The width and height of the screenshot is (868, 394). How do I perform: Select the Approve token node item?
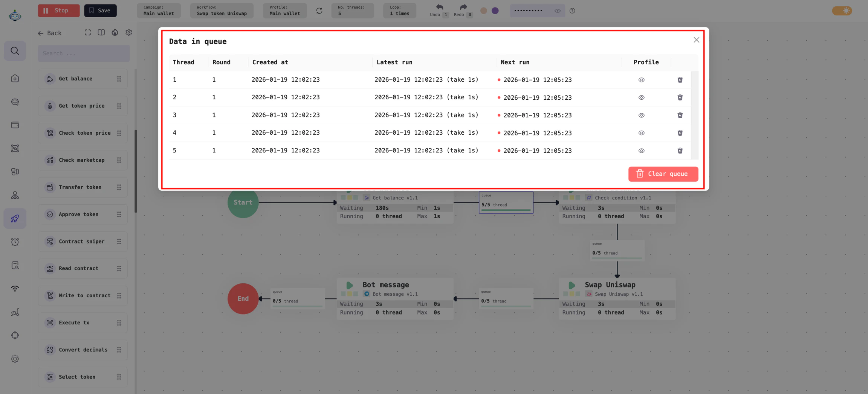[83, 214]
